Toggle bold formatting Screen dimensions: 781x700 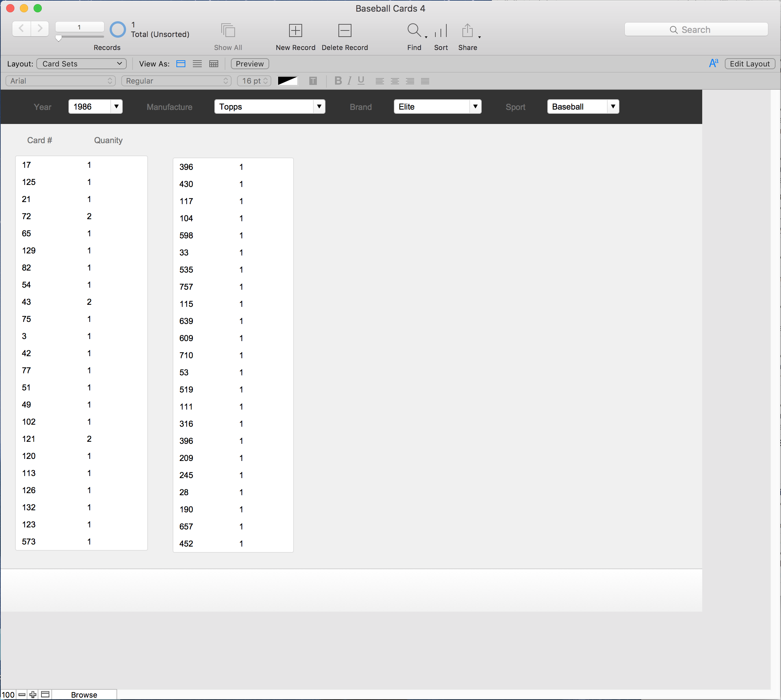[x=338, y=81]
